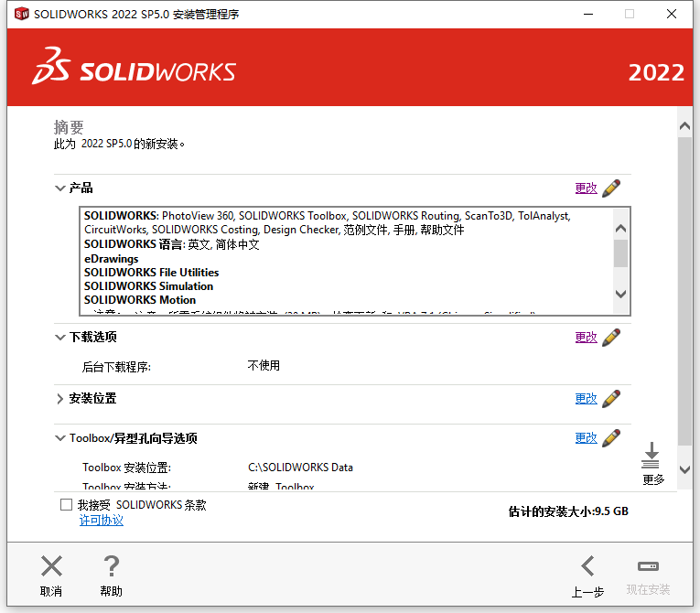Click the pencil icon beside 安装位置
The height and width of the screenshot is (613, 700).
(611, 398)
